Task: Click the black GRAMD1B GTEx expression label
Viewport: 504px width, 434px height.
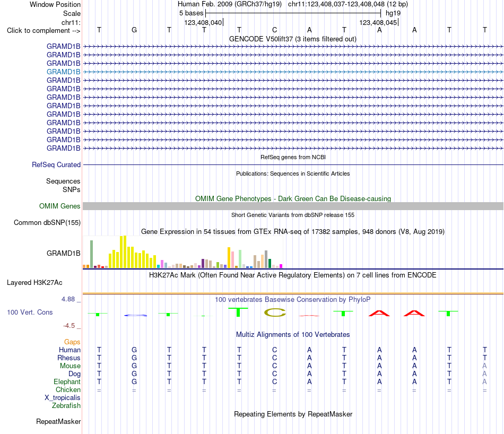Action: coord(63,253)
